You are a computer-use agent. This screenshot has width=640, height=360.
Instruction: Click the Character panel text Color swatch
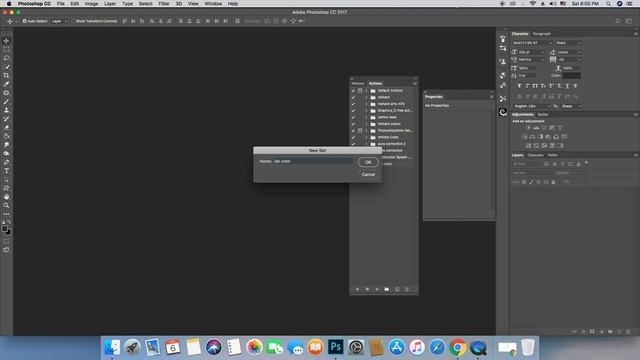pos(571,76)
